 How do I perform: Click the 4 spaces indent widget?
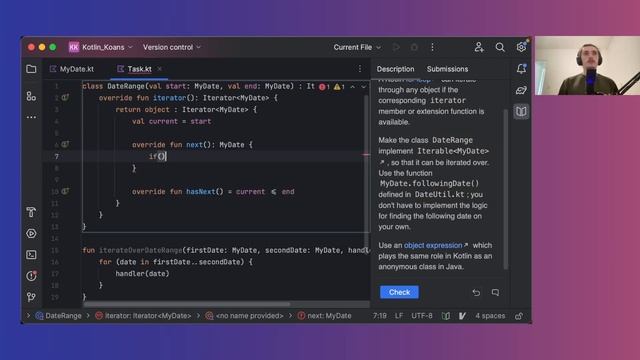[490, 316]
